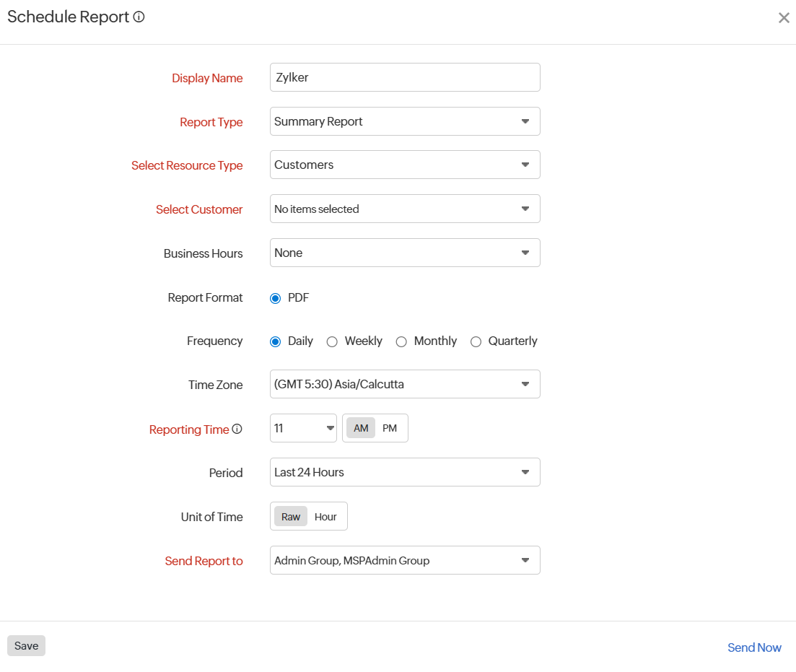The height and width of the screenshot is (672, 796).
Task: Open the Period dropdown showing Last 24 Hours
Action: [526, 472]
